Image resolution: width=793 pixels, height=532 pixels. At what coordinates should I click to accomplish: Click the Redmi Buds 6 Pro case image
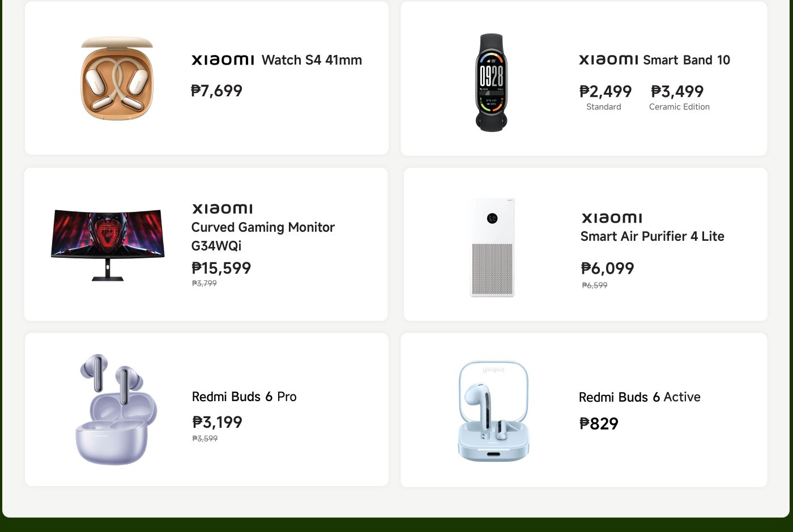pos(115,409)
